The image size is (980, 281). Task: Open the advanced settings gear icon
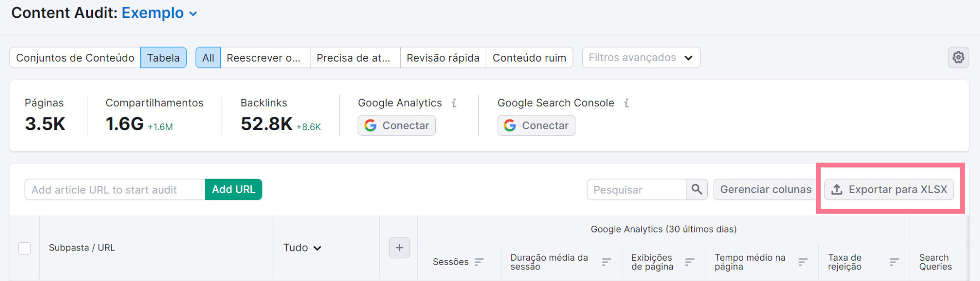(958, 57)
